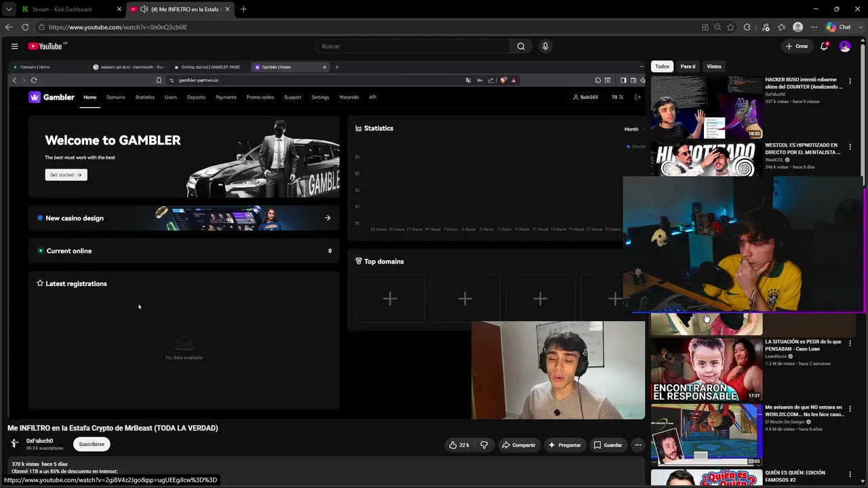
Task: Open the ENCONTRARON EL RESPONSABLE thumbnail
Action: pyautogui.click(x=707, y=369)
